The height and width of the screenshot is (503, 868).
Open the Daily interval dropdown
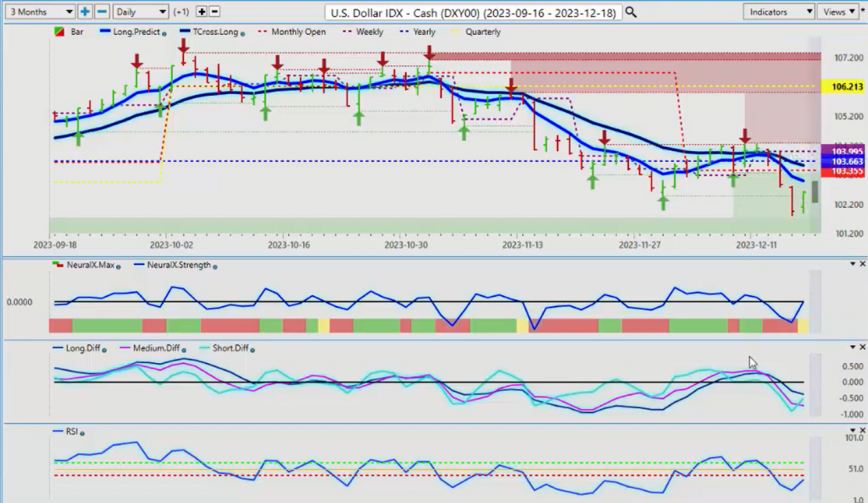coord(139,12)
